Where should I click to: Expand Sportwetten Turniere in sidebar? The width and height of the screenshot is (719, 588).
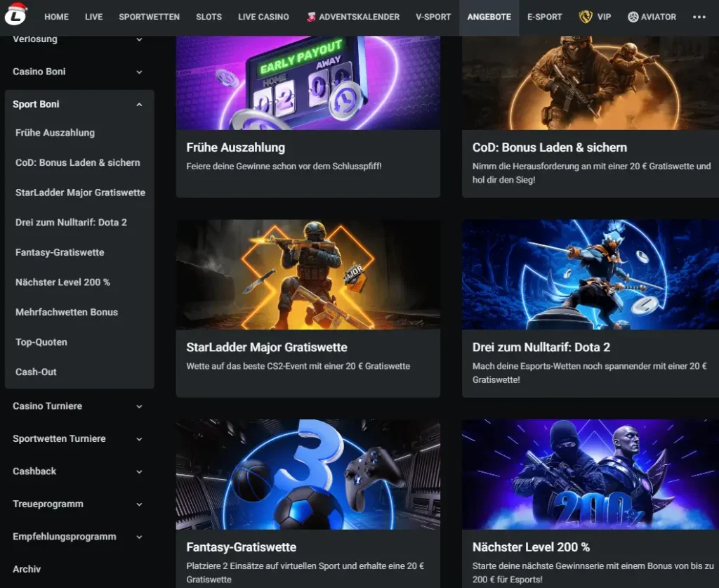pyautogui.click(x=139, y=439)
